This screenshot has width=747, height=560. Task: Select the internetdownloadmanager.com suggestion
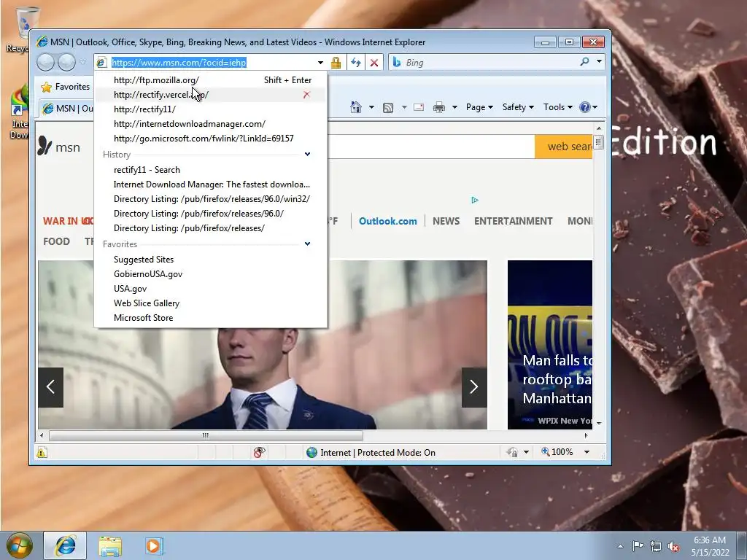click(211, 124)
